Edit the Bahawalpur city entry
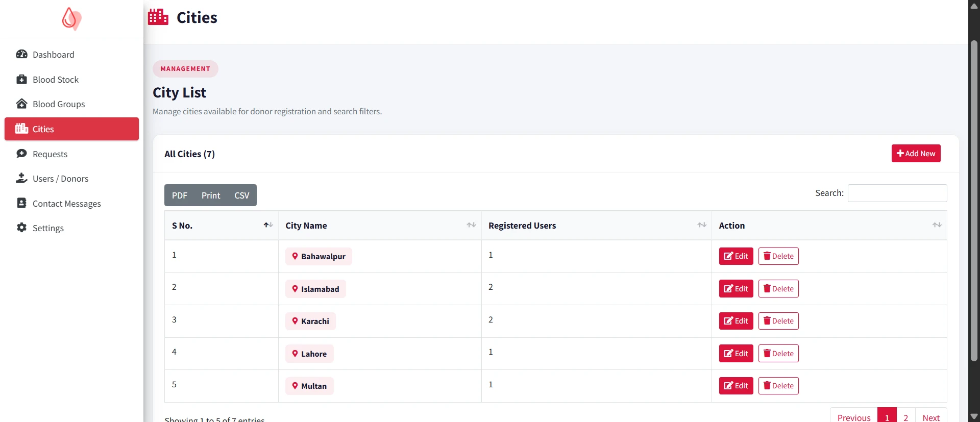 click(x=736, y=256)
